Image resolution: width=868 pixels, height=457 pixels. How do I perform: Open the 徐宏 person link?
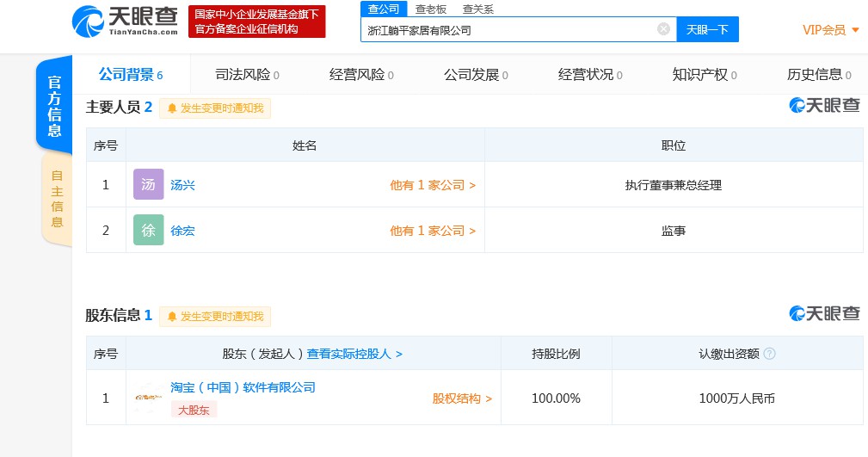[x=182, y=231]
